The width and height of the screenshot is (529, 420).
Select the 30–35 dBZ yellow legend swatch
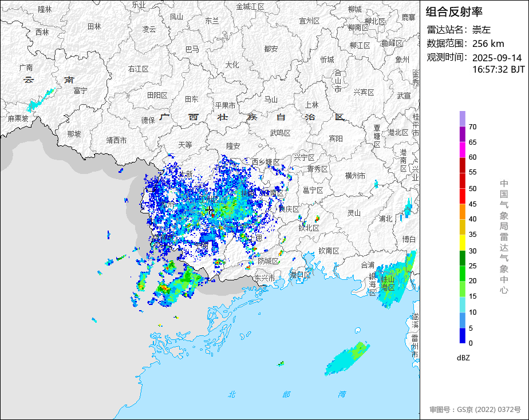[x=462, y=243]
